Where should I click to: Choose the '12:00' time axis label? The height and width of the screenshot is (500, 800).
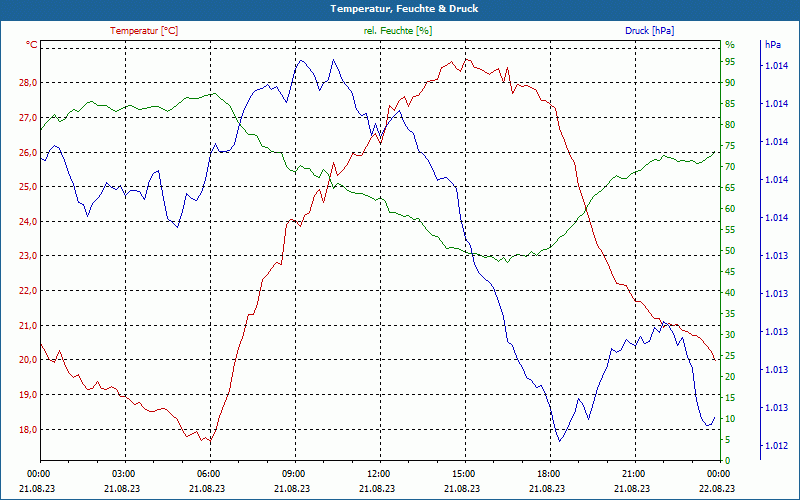(x=378, y=473)
